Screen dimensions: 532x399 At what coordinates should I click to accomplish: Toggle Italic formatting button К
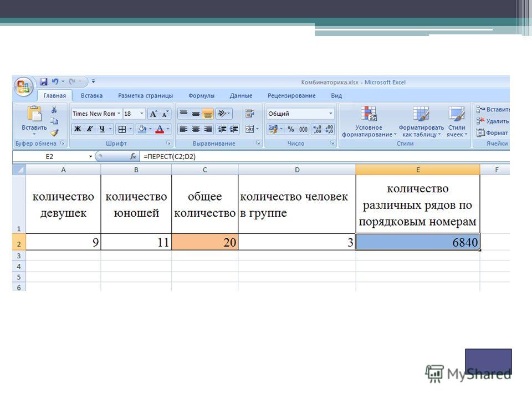click(x=90, y=129)
